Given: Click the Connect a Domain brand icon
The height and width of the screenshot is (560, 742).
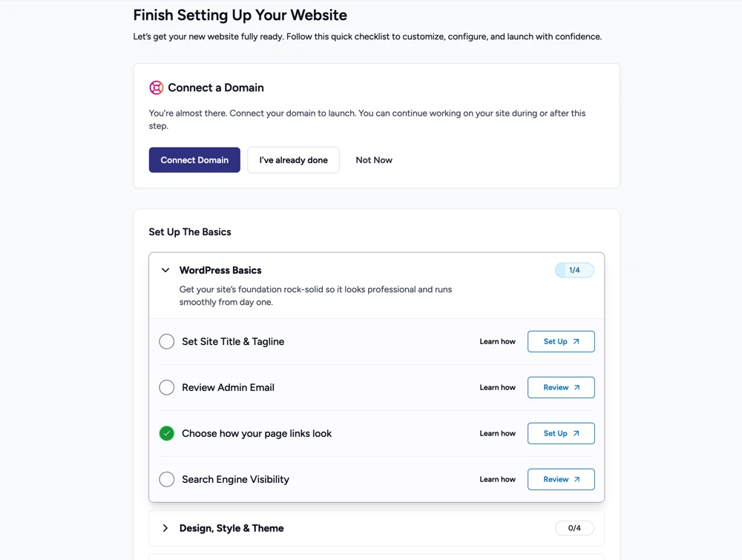Looking at the screenshot, I should [x=156, y=88].
